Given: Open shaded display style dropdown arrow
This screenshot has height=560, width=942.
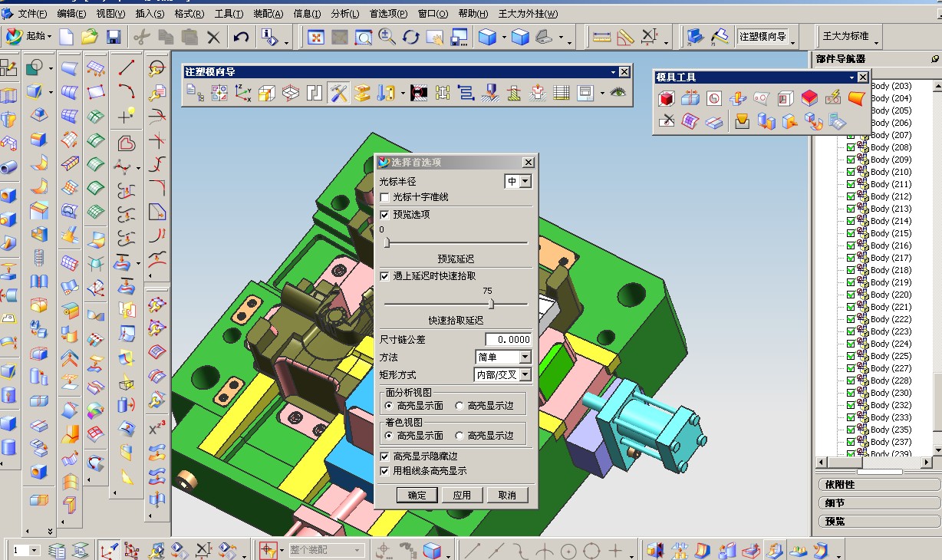Looking at the screenshot, I should (x=504, y=37).
